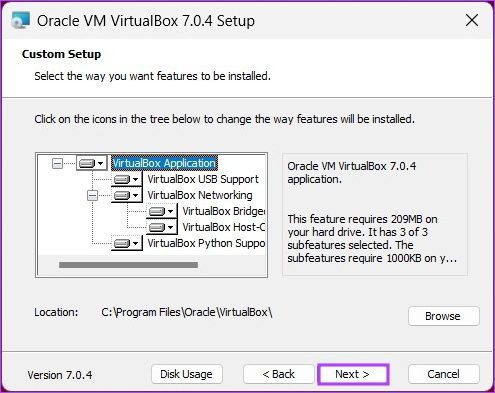
Task: Click the VirtualBox USB Support drive icon
Action: [122, 179]
